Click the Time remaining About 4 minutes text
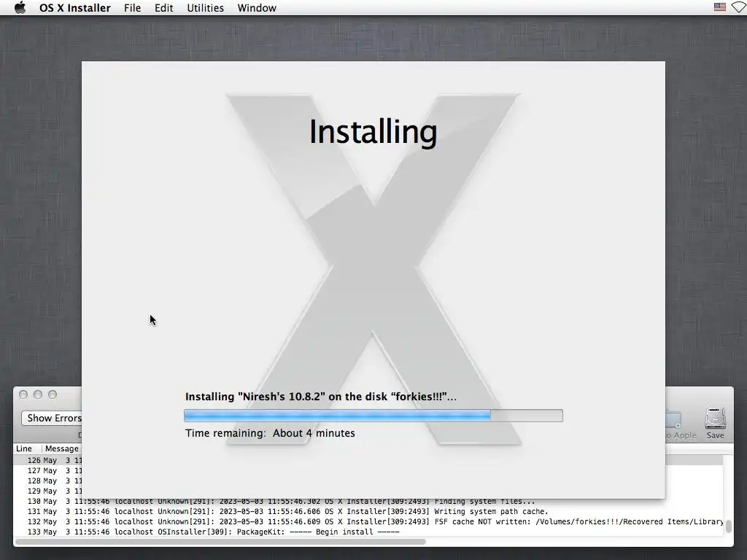Viewport: 747px width, 560px height. click(x=270, y=433)
